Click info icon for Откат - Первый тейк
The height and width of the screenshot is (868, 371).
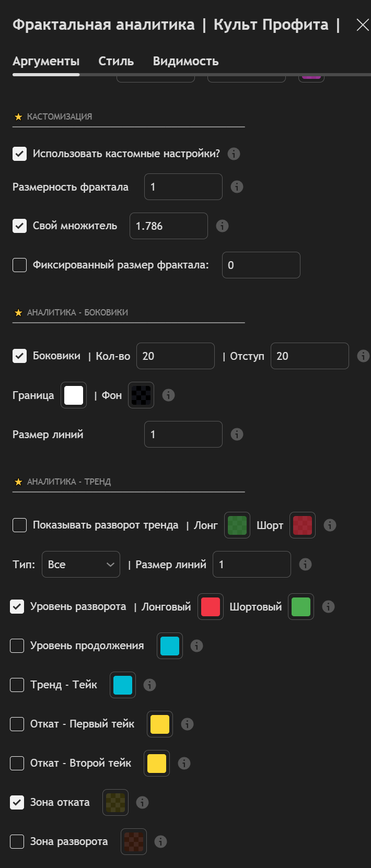pos(187,724)
